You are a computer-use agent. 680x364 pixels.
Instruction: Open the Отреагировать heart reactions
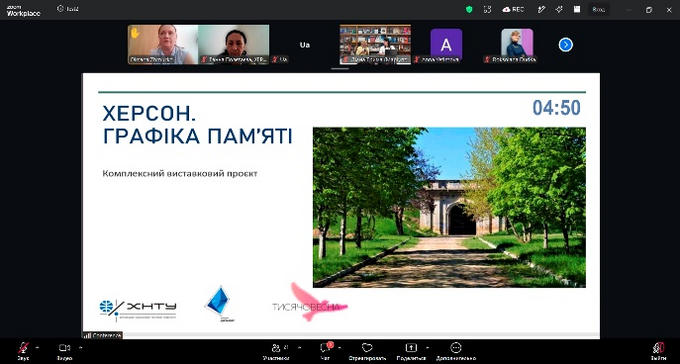(x=367, y=351)
